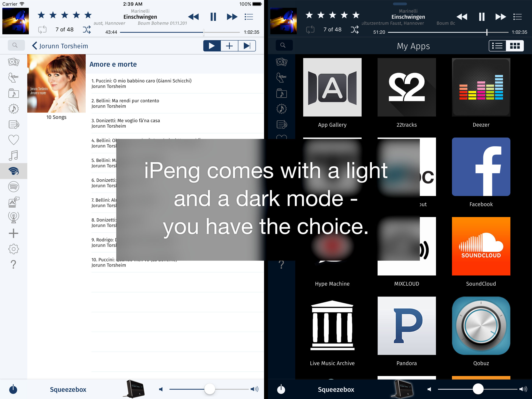The height and width of the screenshot is (399, 532).
Task: Select Squeezebox player in light footer
Action: (x=68, y=389)
